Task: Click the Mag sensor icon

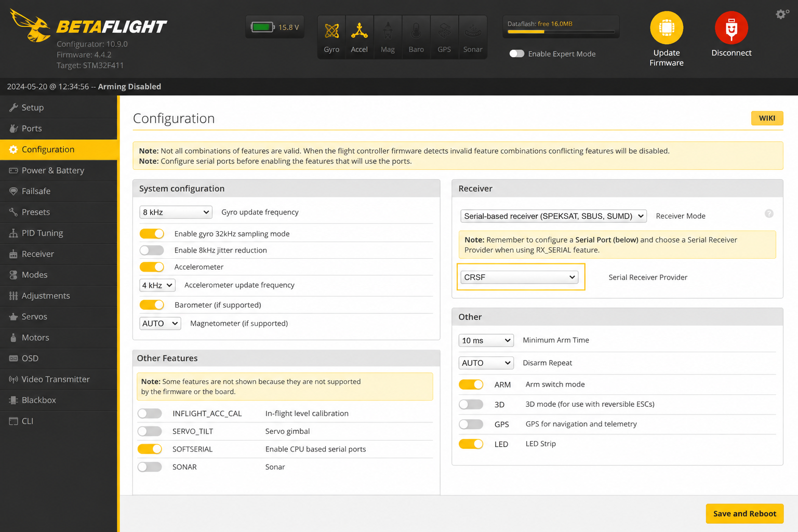Action: (x=388, y=31)
